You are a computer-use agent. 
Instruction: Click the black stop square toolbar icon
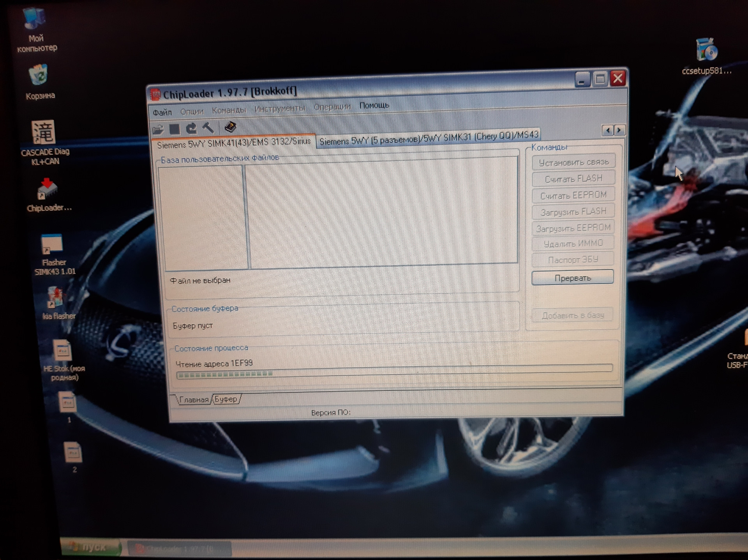click(x=175, y=129)
